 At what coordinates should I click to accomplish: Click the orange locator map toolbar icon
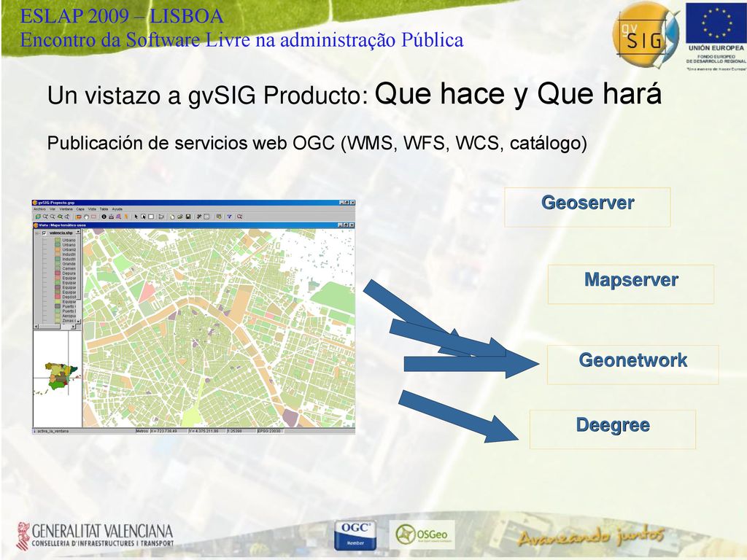tap(78, 217)
